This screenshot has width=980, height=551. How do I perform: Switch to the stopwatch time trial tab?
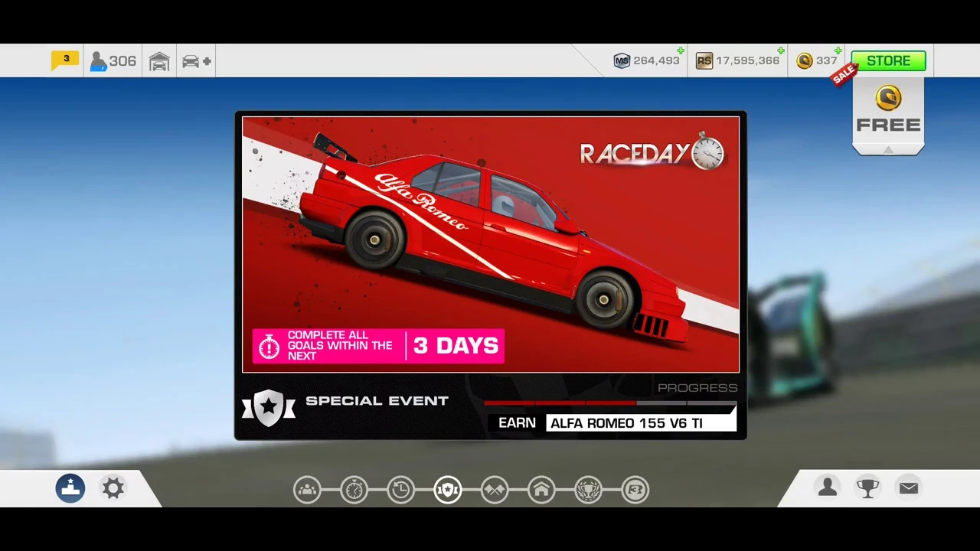pos(354,490)
